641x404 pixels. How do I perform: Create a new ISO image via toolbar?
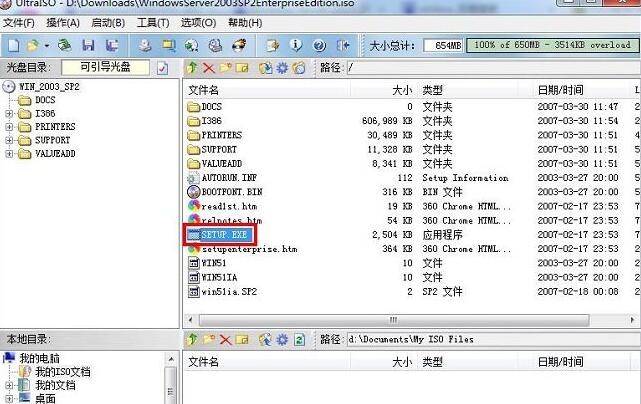pyautogui.click(x=14, y=45)
